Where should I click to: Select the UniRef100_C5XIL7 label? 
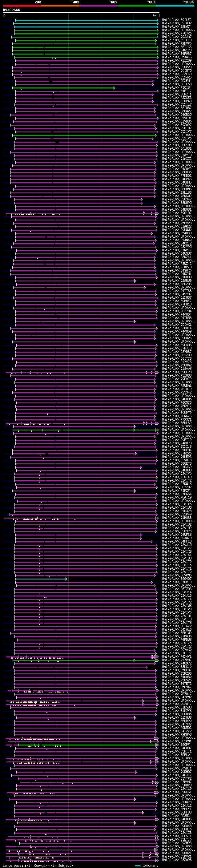(x=177, y=104)
